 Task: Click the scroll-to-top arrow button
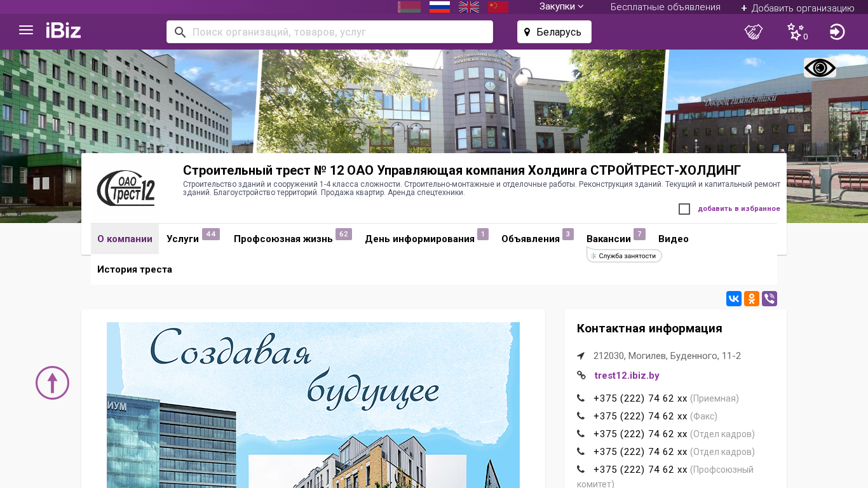pos(52,383)
